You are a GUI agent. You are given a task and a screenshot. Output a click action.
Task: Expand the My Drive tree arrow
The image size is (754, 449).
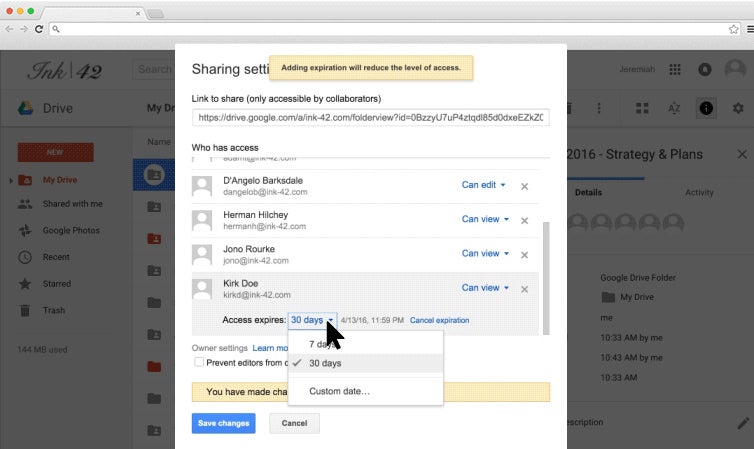(x=11, y=180)
